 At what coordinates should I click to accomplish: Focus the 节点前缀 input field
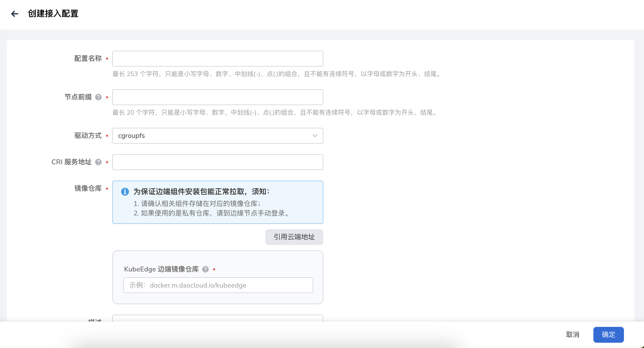tap(217, 97)
